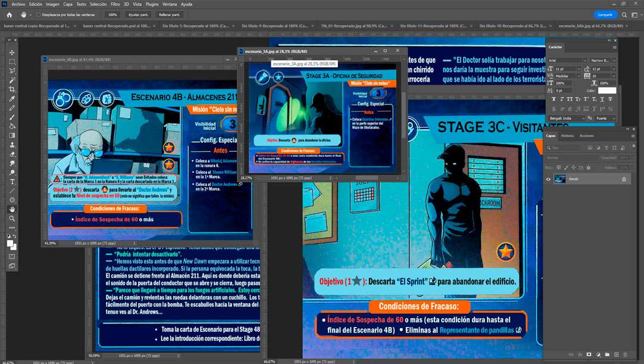Select the Zoom tool in toolbox
Viewport: 644px width, 364px height.
12,219
